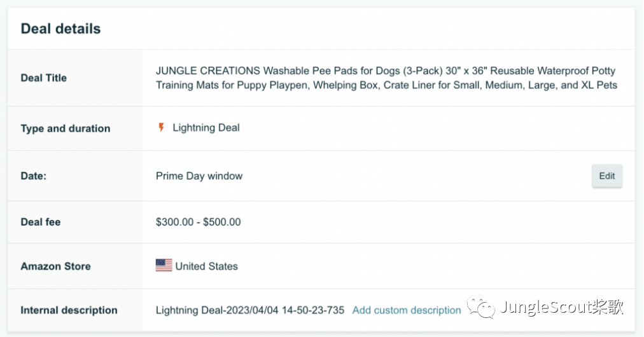Click the Prime Day window date value
644x337 pixels.
click(x=199, y=176)
